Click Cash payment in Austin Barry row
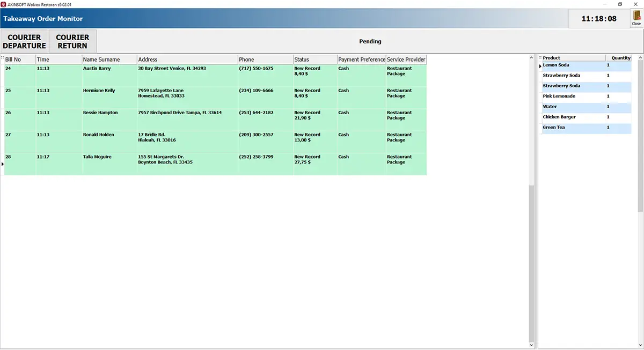 point(343,69)
